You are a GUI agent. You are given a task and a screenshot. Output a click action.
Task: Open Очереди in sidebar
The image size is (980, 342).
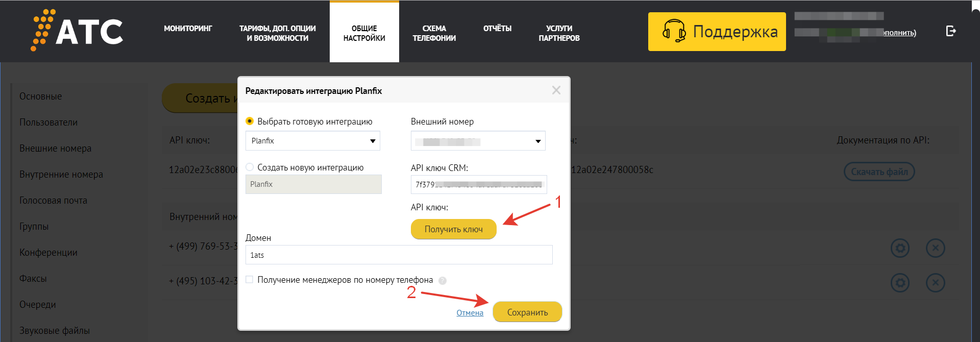tap(38, 305)
